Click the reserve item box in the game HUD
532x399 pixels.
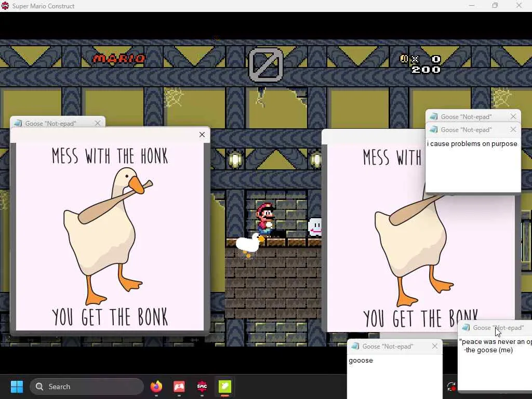266,64
